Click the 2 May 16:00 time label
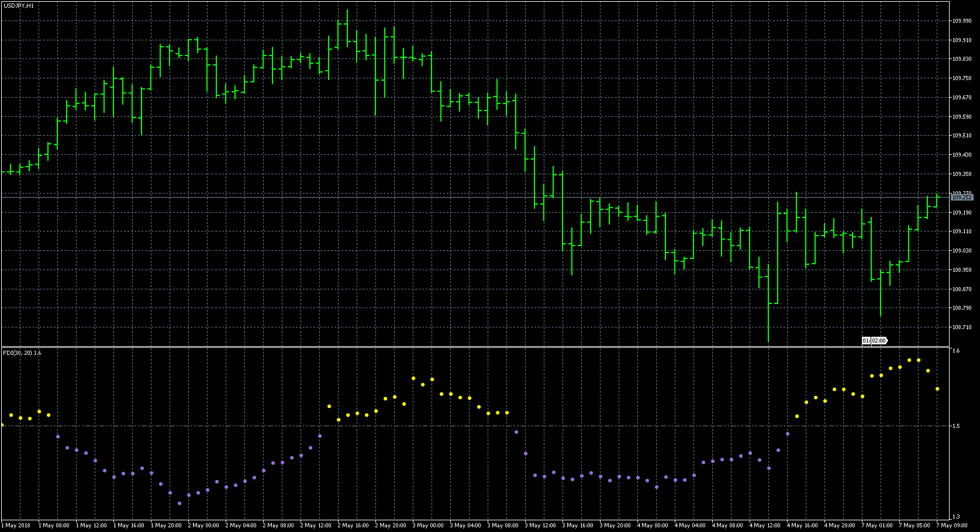Viewport: 980px width, 532px height. point(353,526)
